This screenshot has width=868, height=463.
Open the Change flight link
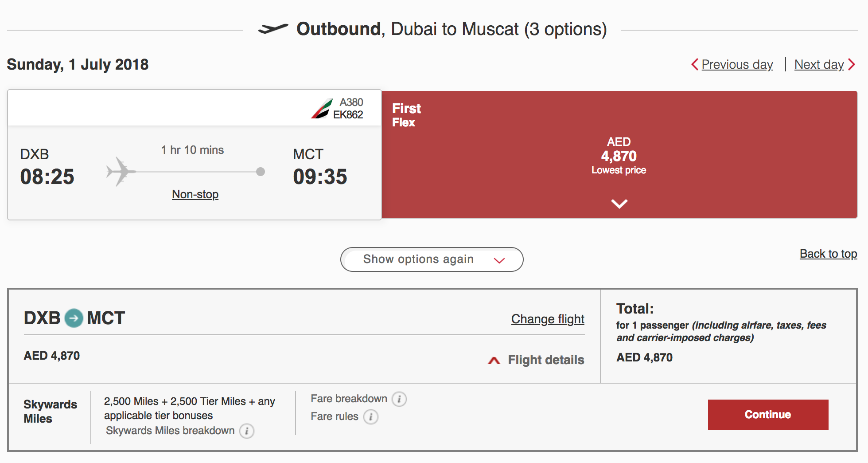548,319
